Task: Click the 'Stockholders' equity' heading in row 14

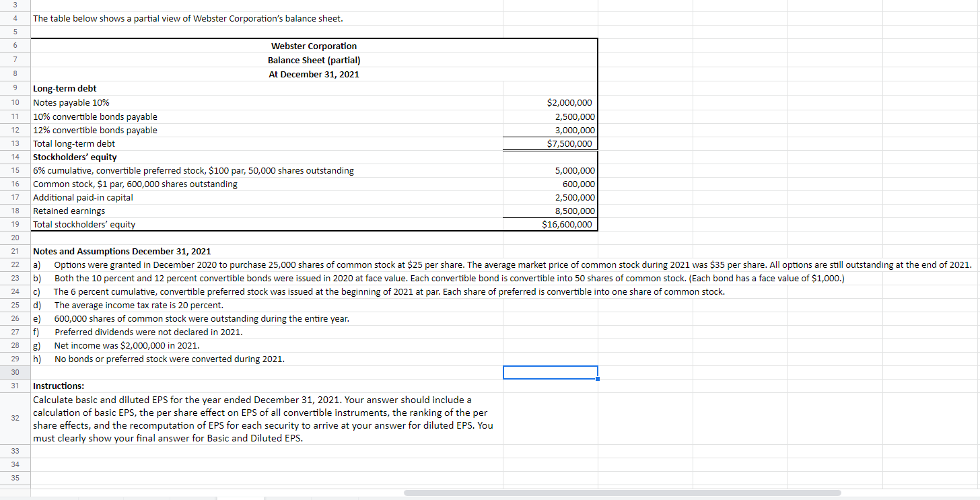Action: tap(75, 157)
